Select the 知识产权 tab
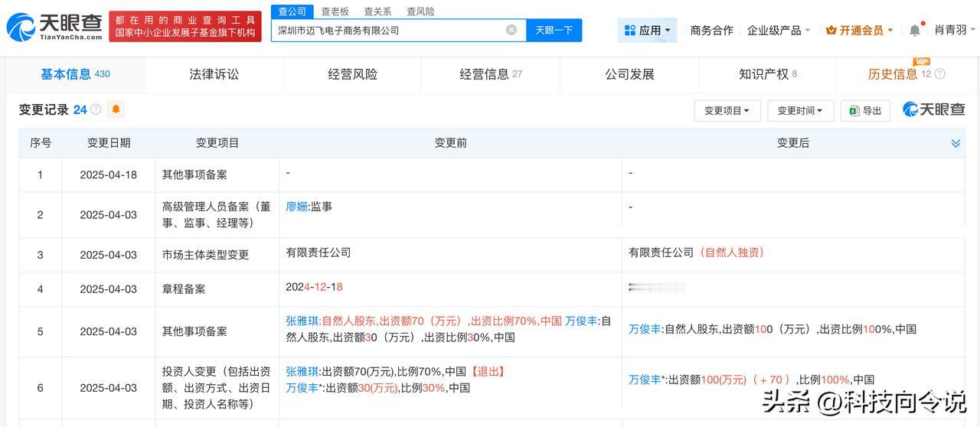 coord(768,74)
